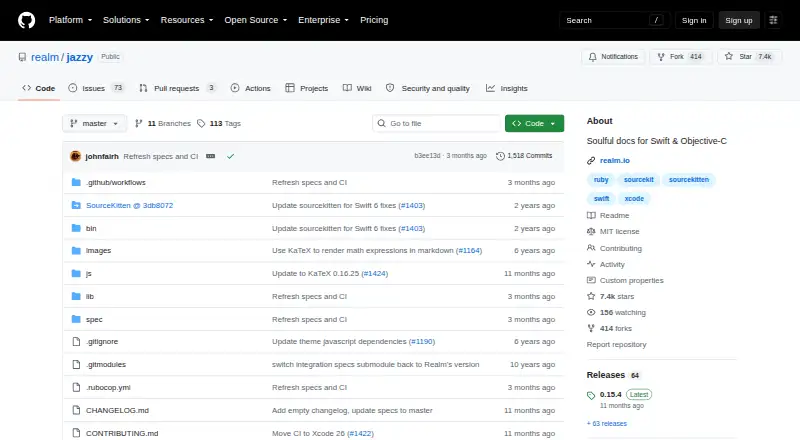Image resolution: width=800 pixels, height=440 pixels.
Task: Open the SourceKitten submodule link
Action: coord(130,205)
